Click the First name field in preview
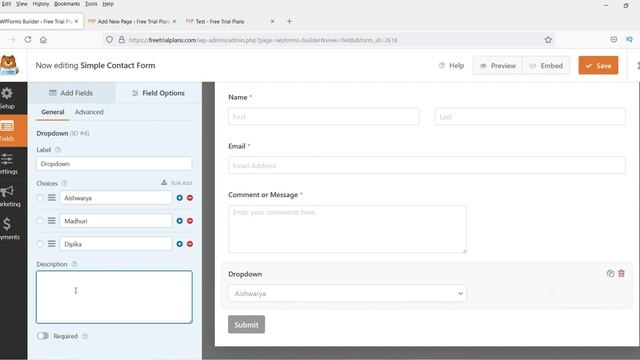This screenshot has height=360, width=640. point(323,117)
